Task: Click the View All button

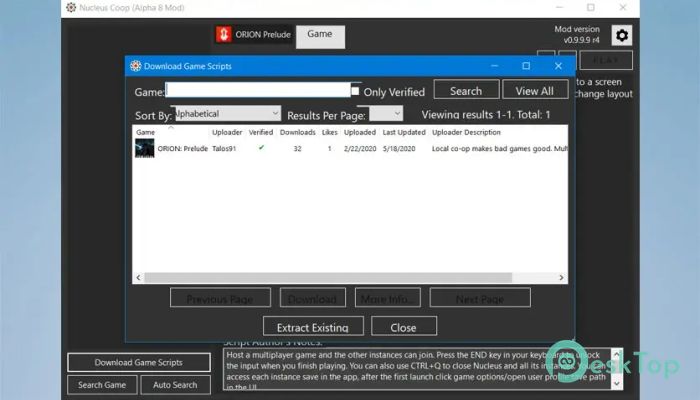Action: click(x=535, y=91)
